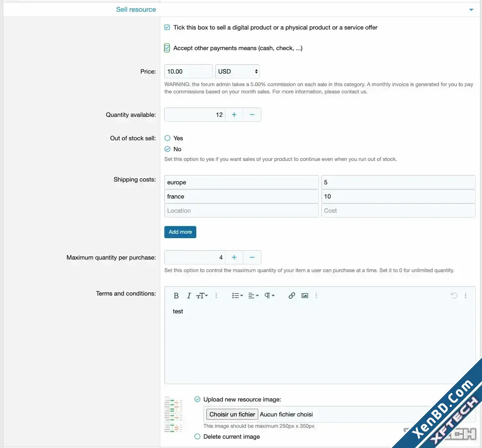This screenshot has width=482, height=448.
Task: Select Delete current image option
Action: pyautogui.click(x=197, y=436)
